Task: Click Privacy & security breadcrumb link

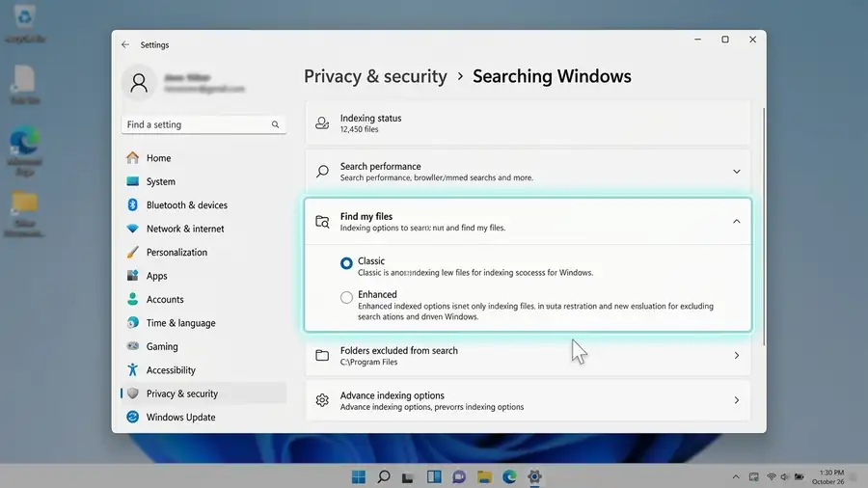Action: tap(375, 76)
